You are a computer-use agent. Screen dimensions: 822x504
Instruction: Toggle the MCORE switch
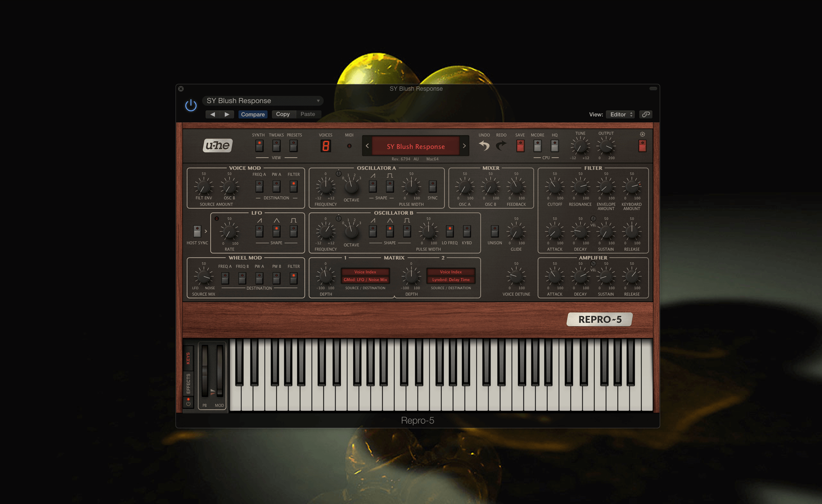[x=537, y=146]
